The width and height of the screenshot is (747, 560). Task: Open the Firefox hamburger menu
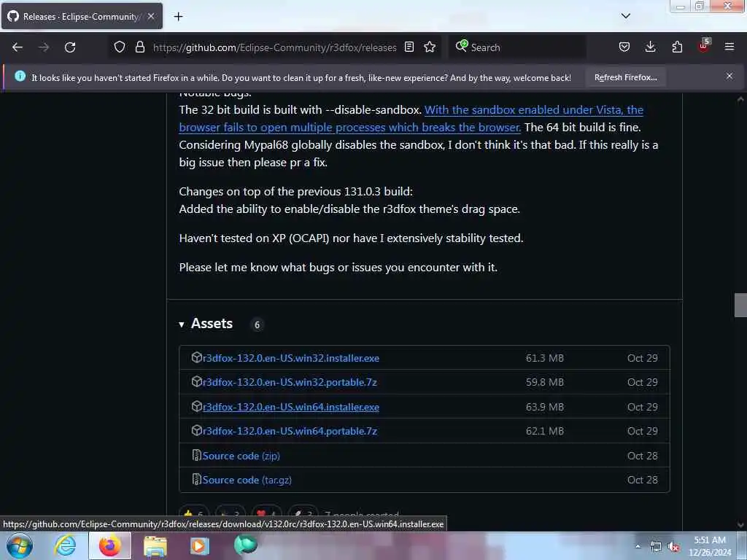coord(729,47)
